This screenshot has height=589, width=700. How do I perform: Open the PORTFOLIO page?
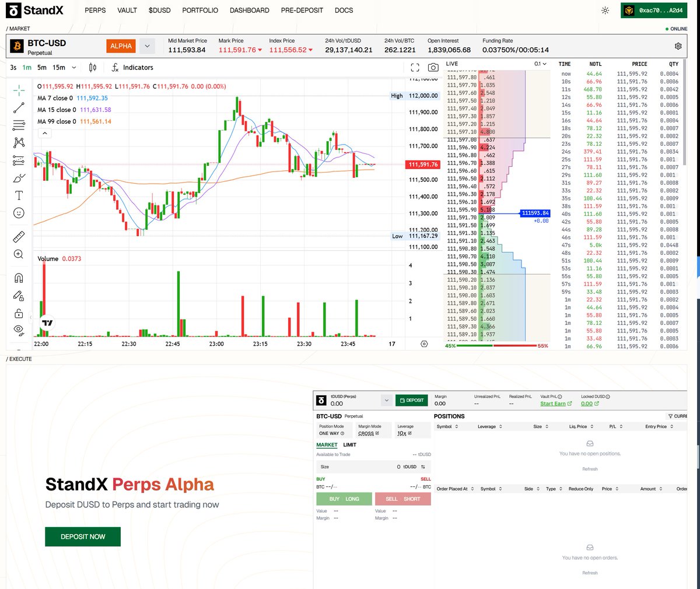click(x=200, y=10)
